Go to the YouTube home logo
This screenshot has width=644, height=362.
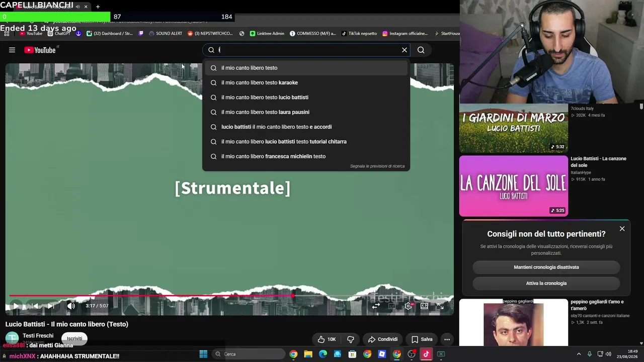(40, 50)
